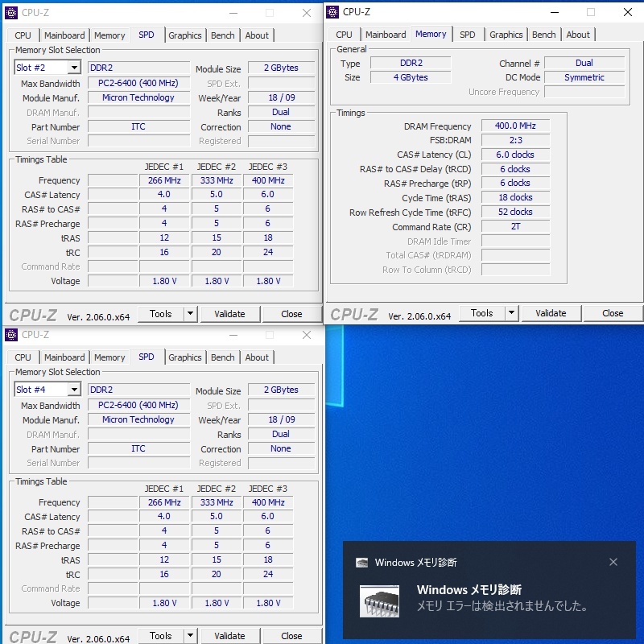Click the DC Mode value "Symmetric"
The height and width of the screenshot is (644, 644).
click(584, 77)
